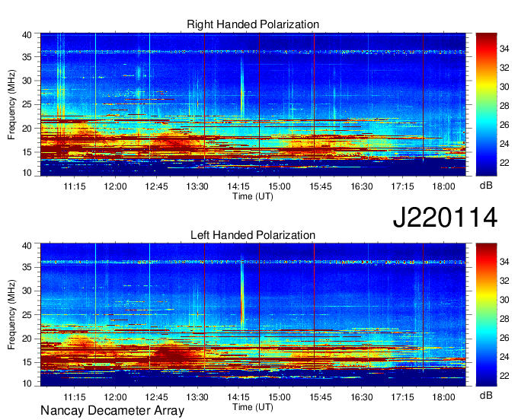Click 30 dB tick on Left Handed colorbar
Screen dimensions: 518x420
(x=504, y=300)
